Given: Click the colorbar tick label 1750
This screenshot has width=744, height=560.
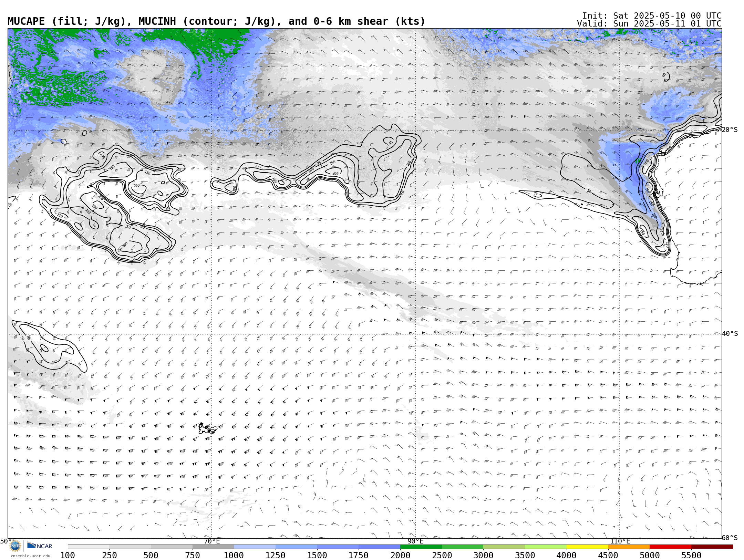Looking at the screenshot, I should pyautogui.click(x=359, y=556).
